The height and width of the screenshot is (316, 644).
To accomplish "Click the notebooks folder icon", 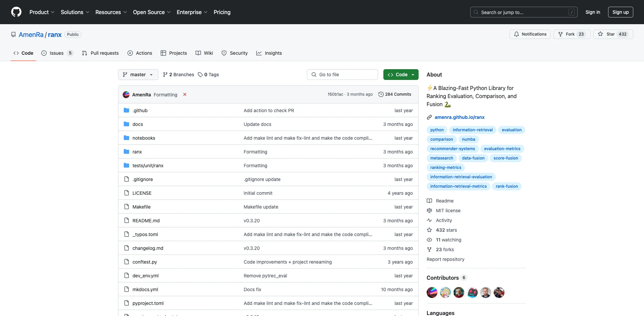I will pos(126,138).
